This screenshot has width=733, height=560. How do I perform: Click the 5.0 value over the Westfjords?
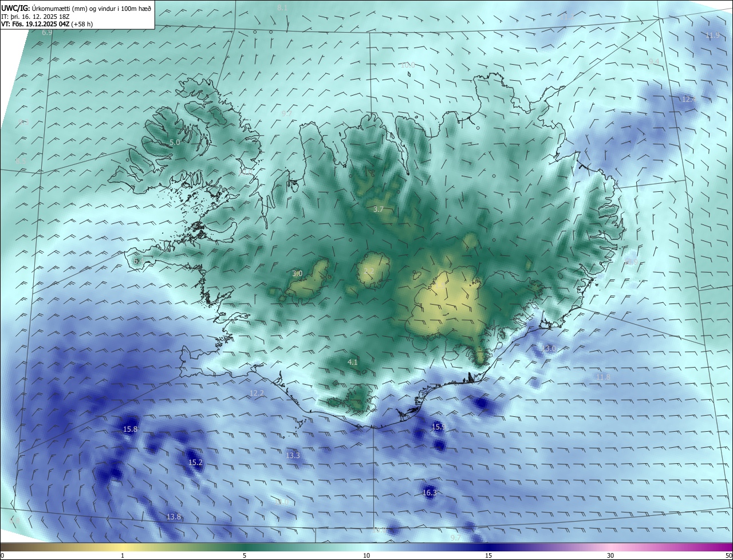point(175,142)
